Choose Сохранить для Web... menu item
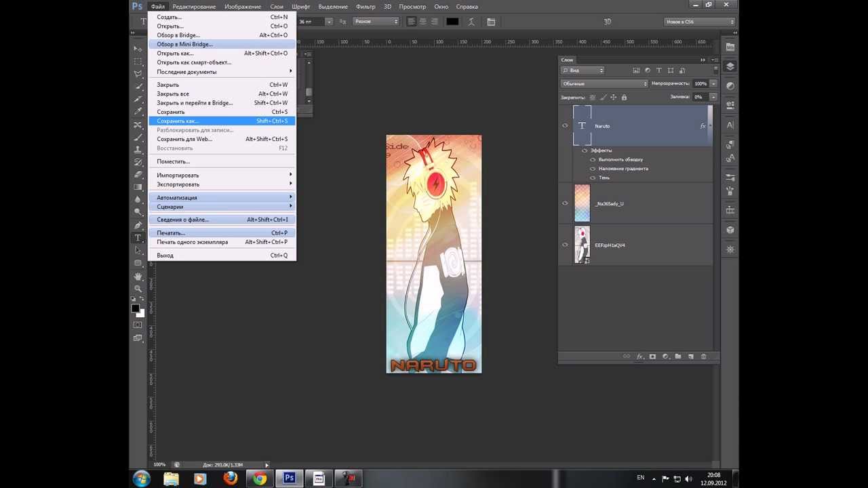The image size is (868, 488). coord(222,139)
